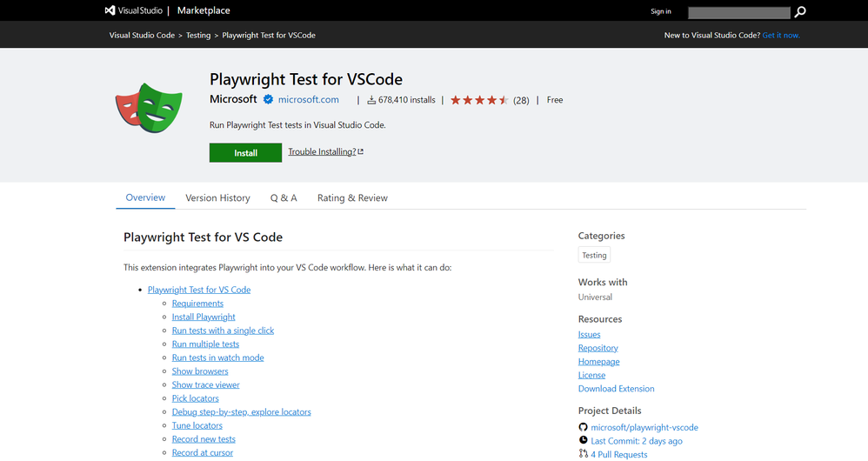Click the Playwright Test for VSCode breadcrumb
Image resolution: width=868 pixels, height=461 pixels.
(x=269, y=35)
